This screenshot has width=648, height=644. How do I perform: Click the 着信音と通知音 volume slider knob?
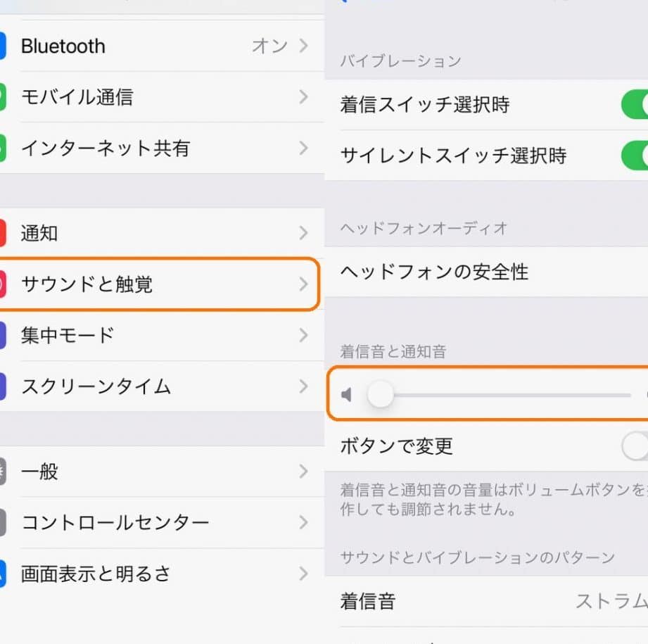pyautogui.click(x=381, y=395)
